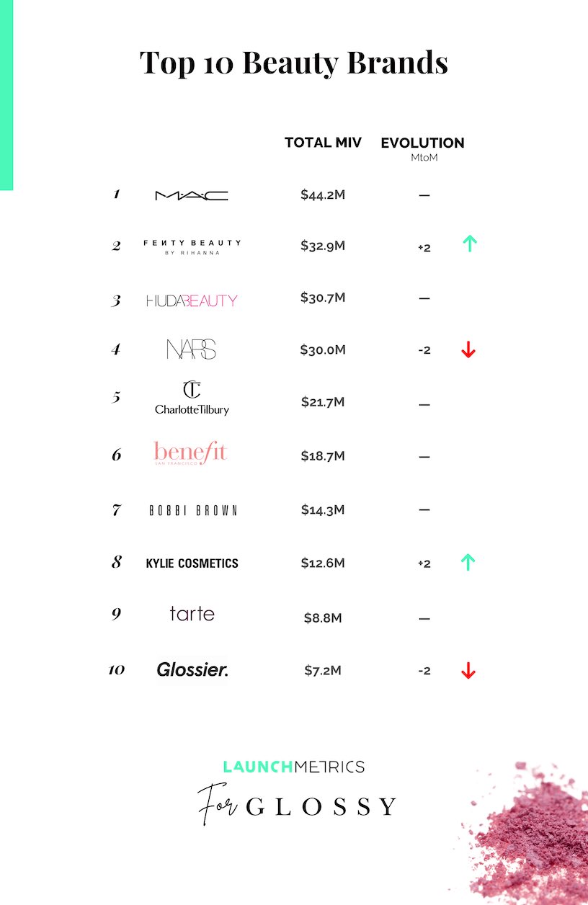Click the green up arrow beside Fenty Beauty
Image resolution: width=588 pixels, height=905 pixels.
(x=468, y=244)
